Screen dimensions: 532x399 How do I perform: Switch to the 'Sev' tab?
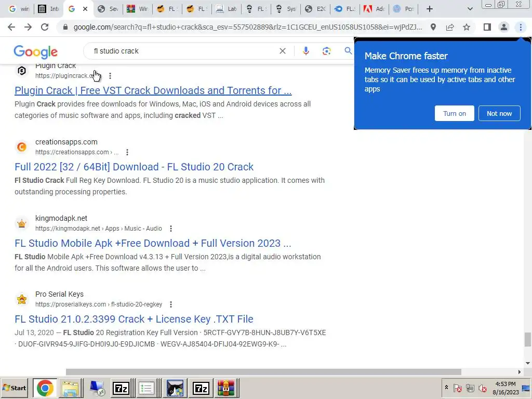point(108,9)
